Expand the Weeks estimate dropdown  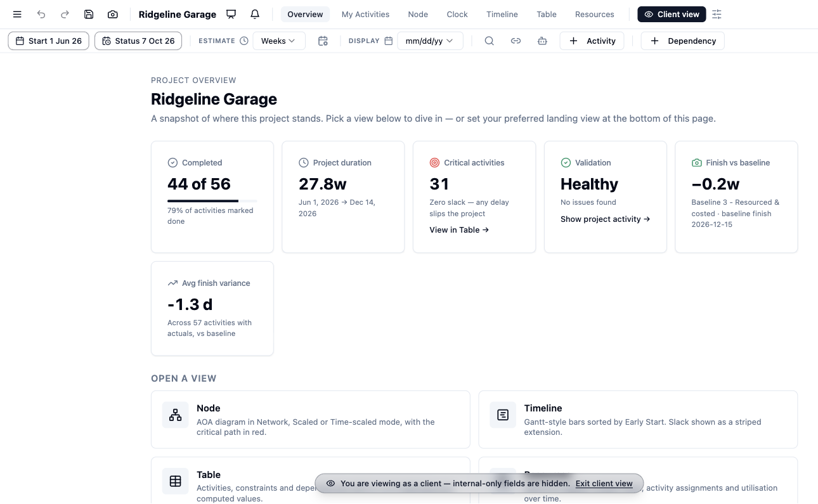click(x=279, y=41)
